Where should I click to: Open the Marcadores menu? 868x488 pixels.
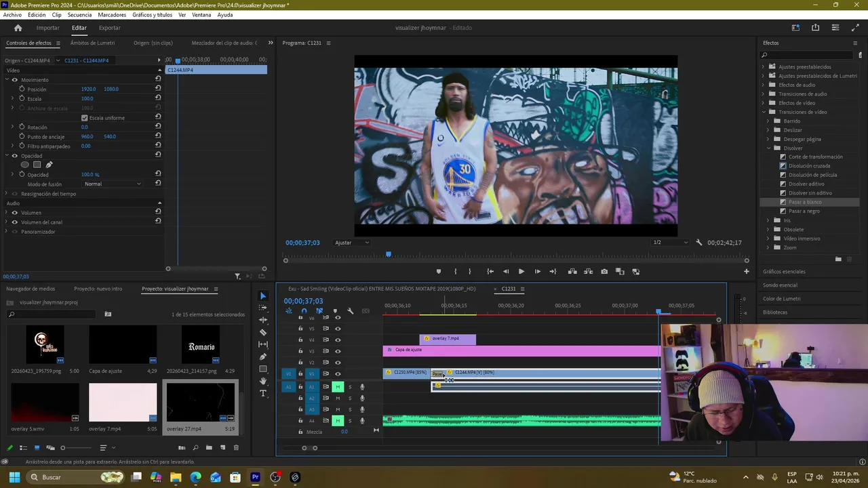point(112,15)
